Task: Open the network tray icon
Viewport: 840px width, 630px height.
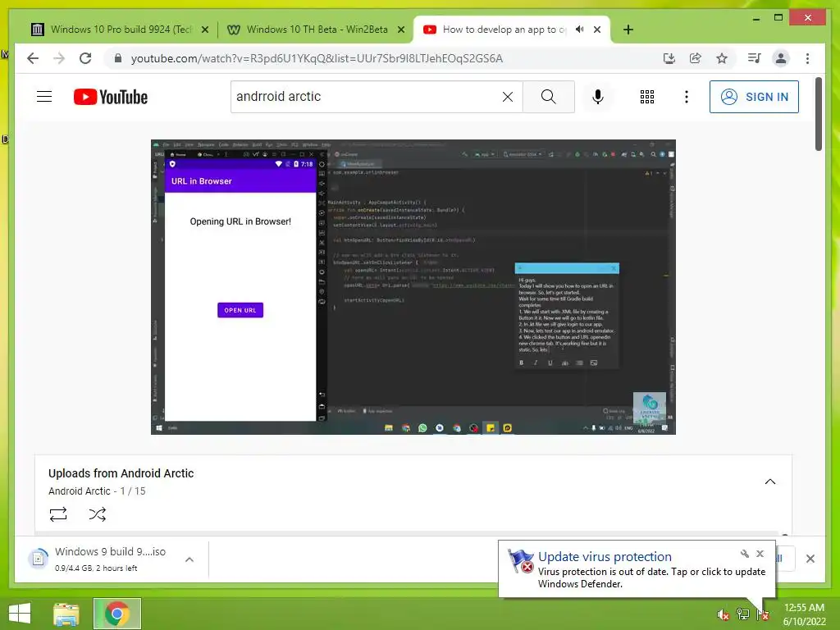Action: coord(743,614)
